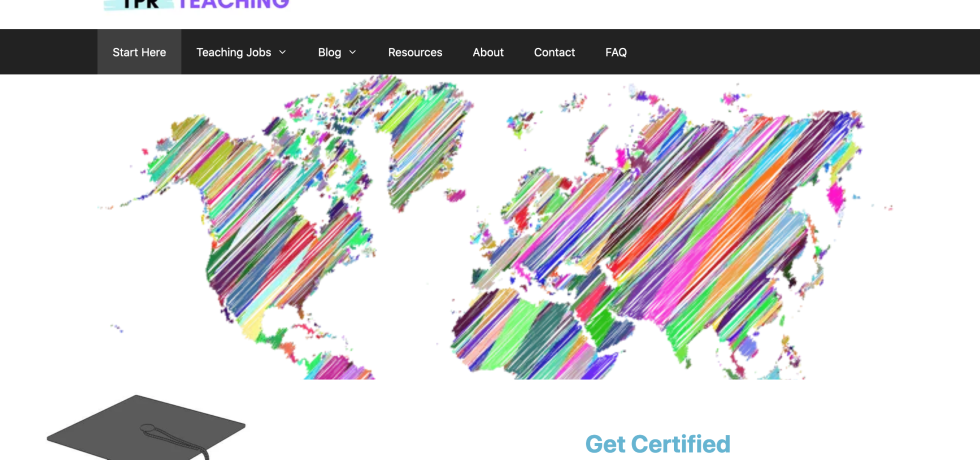
Task: Click the TPR Teaching site logo
Action: (196, 5)
